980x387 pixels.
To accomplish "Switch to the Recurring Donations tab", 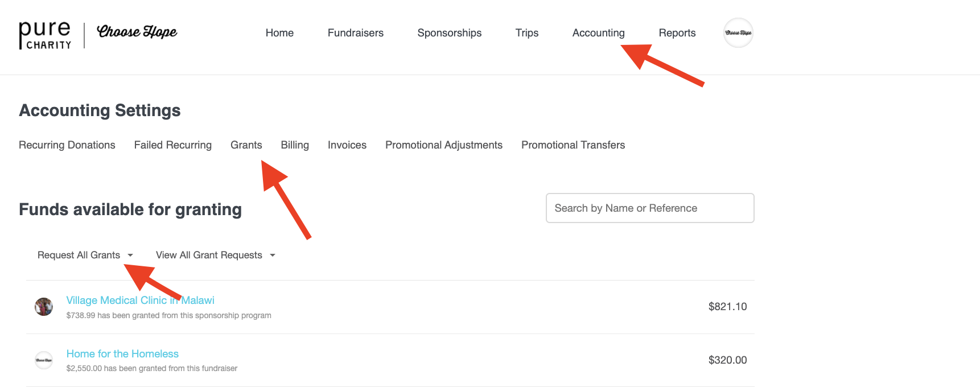I will point(67,145).
